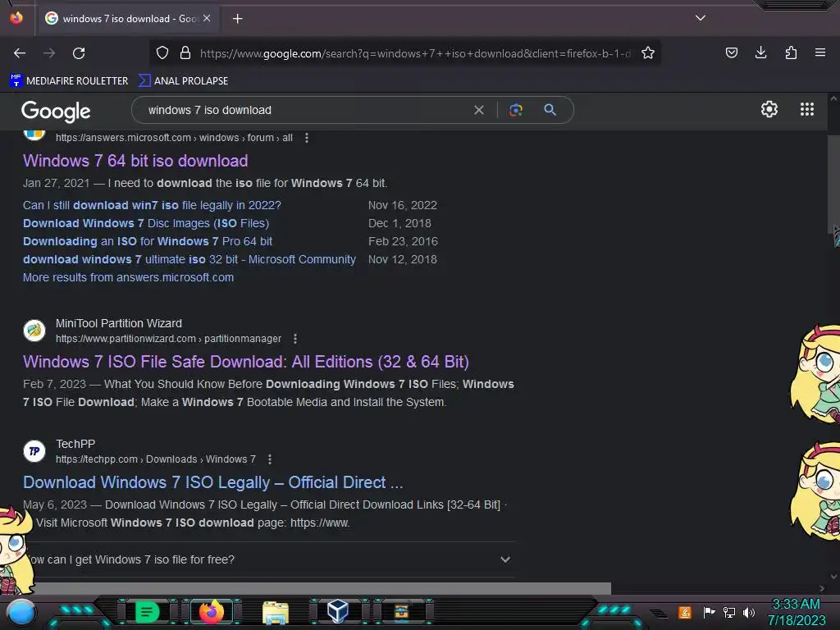Open Downloading an ISO for Windows 7 Pro link
840x630 pixels.
click(x=148, y=241)
